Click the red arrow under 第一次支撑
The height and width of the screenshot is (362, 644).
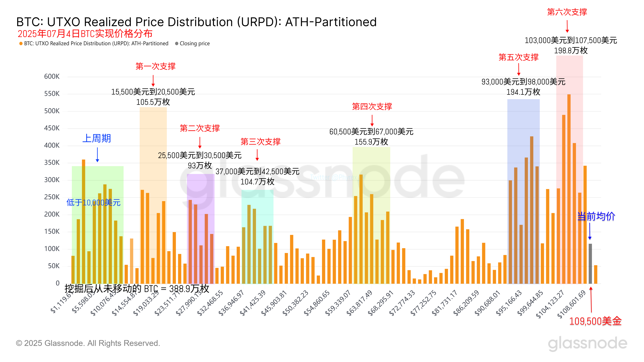(x=153, y=81)
